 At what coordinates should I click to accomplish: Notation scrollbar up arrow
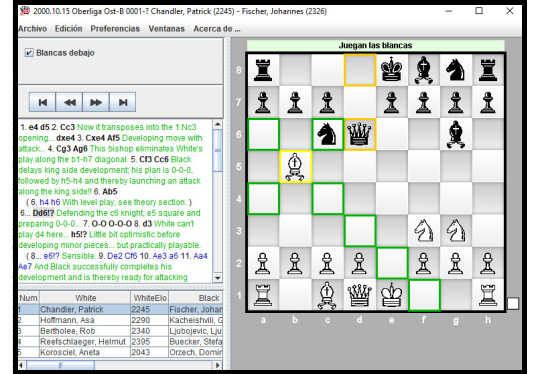(218, 124)
